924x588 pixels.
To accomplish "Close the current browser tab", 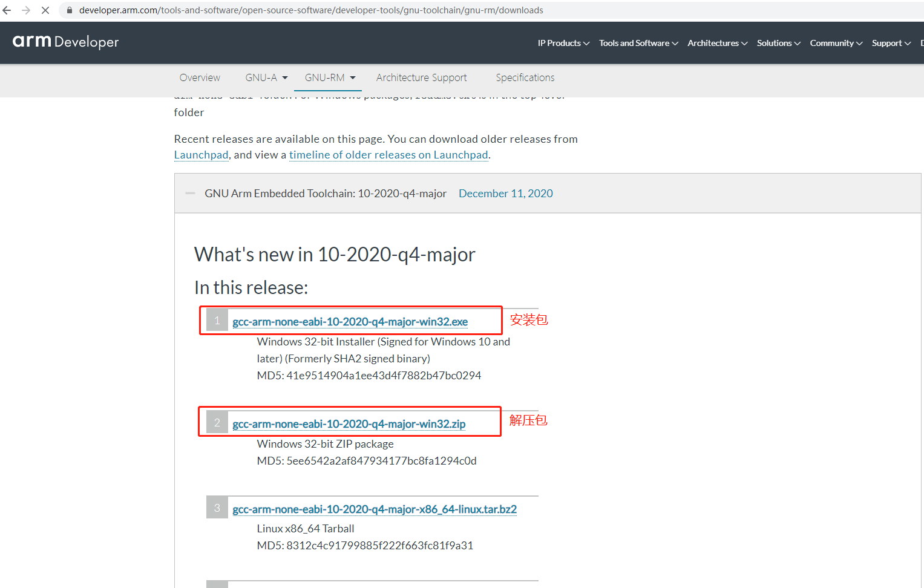I will click(45, 10).
